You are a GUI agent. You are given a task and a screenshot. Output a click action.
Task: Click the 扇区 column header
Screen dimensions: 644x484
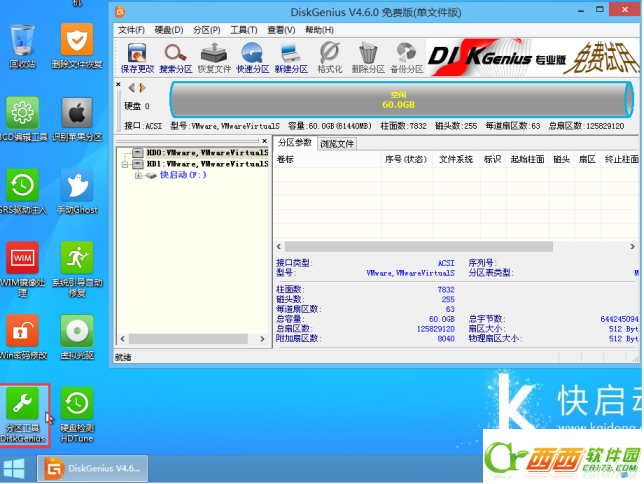[x=587, y=159]
